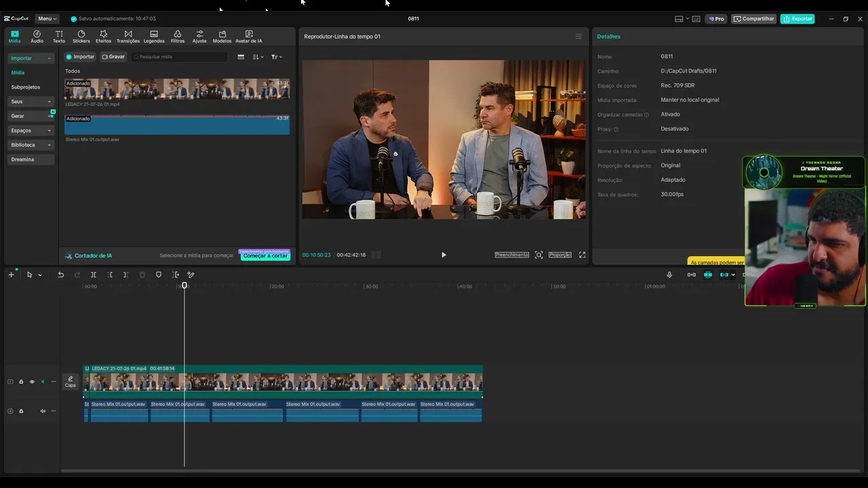Click the Compartilhar button
The image size is (868, 488).
[754, 19]
